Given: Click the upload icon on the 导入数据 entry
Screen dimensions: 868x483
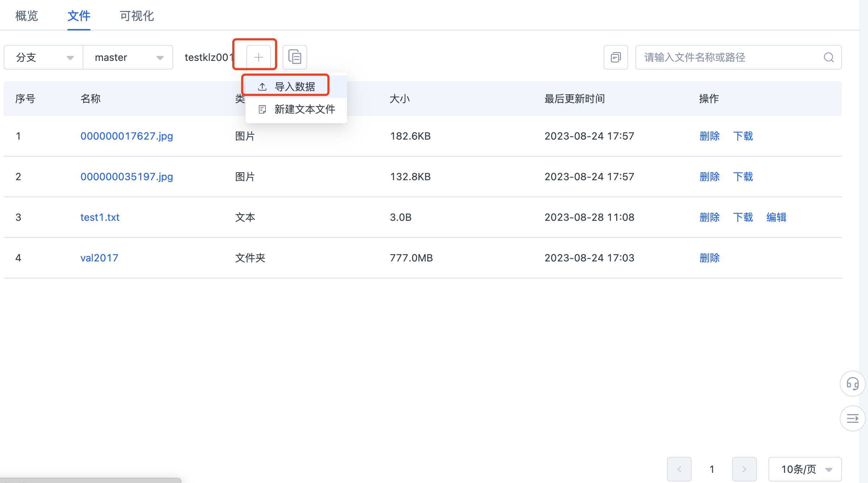Looking at the screenshot, I should pos(262,86).
